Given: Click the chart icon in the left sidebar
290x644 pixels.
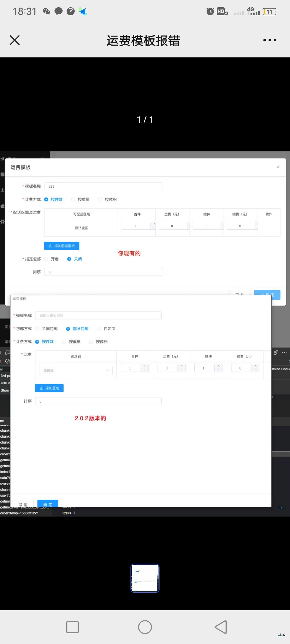Looking at the screenshot, I should tap(2, 174).
